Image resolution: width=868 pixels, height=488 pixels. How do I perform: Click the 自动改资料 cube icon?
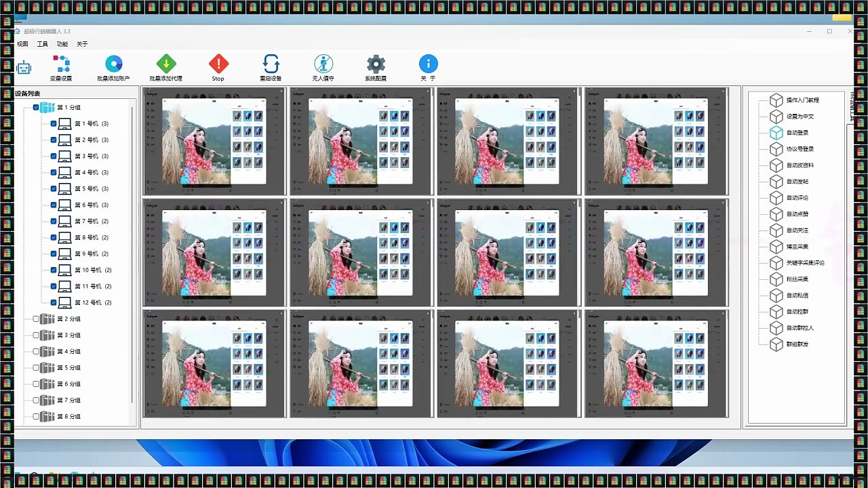[776, 165]
